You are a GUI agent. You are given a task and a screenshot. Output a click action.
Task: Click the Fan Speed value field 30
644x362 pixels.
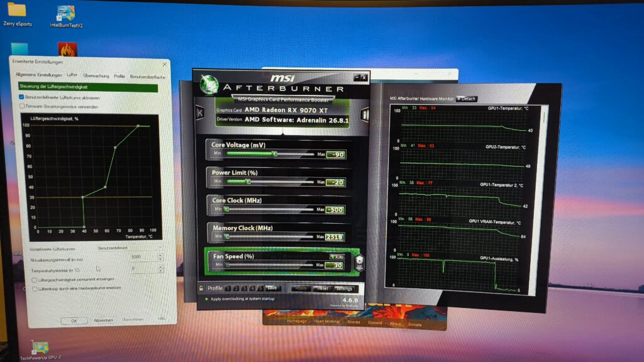click(335, 266)
